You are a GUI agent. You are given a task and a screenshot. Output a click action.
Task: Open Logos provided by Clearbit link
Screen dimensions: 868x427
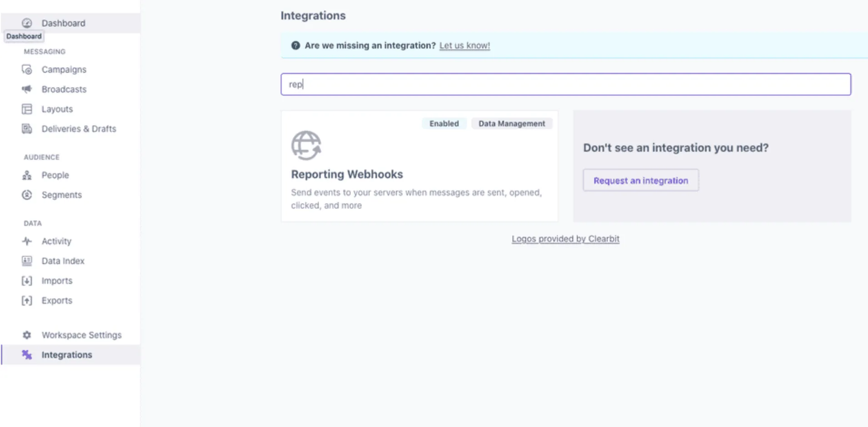click(565, 239)
